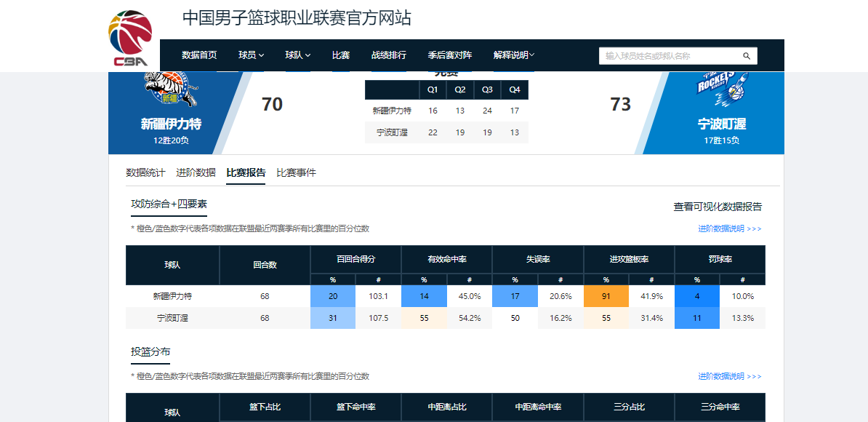868x422 pixels.
Task: Select the 比赛报告 tab
Action: [246, 173]
